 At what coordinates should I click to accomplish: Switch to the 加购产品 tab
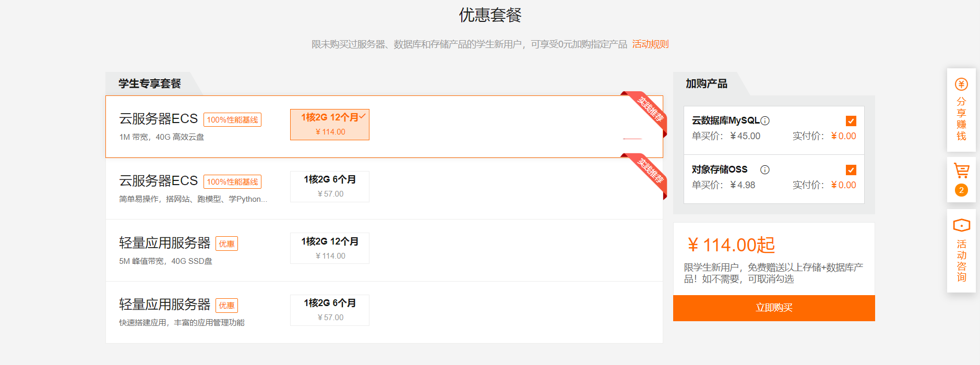tap(706, 84)
